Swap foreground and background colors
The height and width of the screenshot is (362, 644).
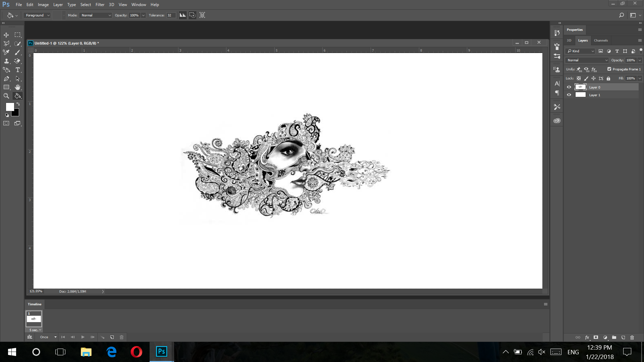pyautogui.click(x=18, y=104)
